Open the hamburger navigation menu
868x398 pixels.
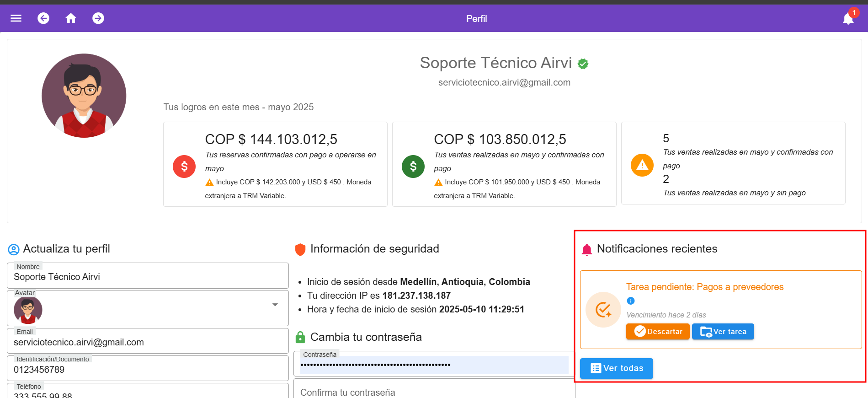coord(16,18)
